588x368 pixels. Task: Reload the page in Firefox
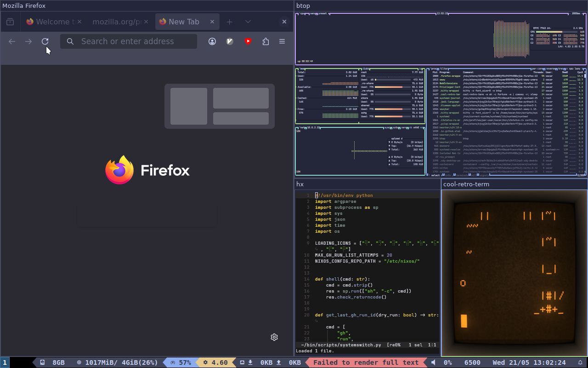[x=45, y=41]
